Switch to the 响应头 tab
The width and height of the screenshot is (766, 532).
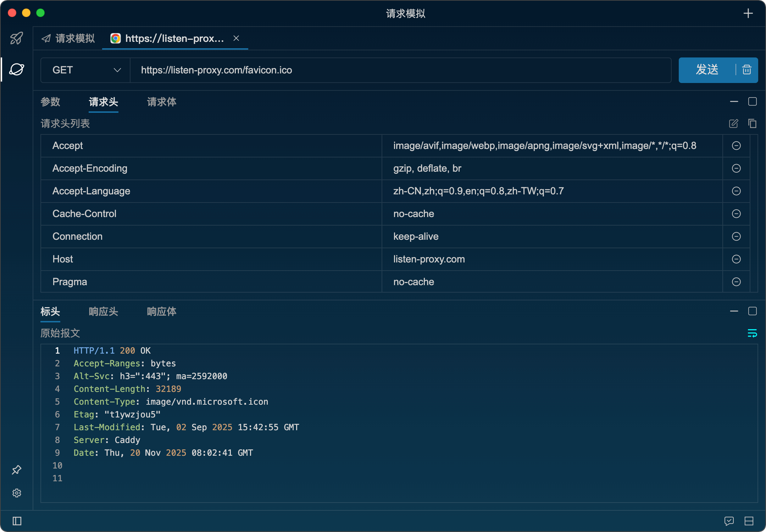[103, 312]
